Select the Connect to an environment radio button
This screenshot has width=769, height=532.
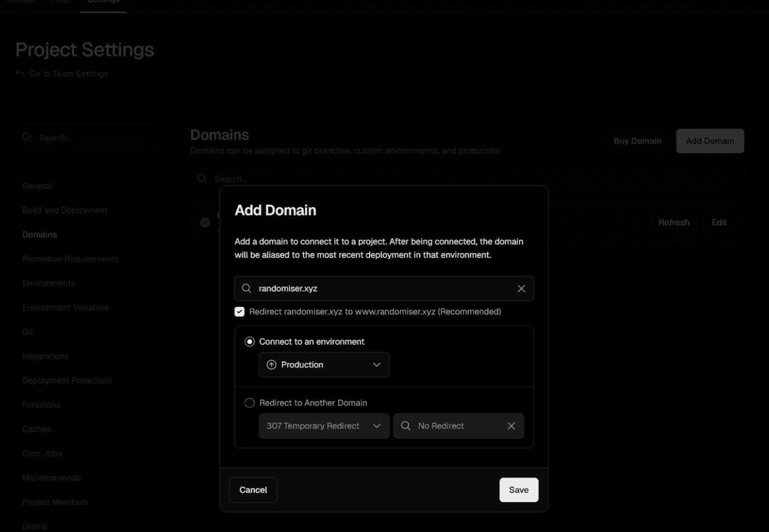pos(249,341)
